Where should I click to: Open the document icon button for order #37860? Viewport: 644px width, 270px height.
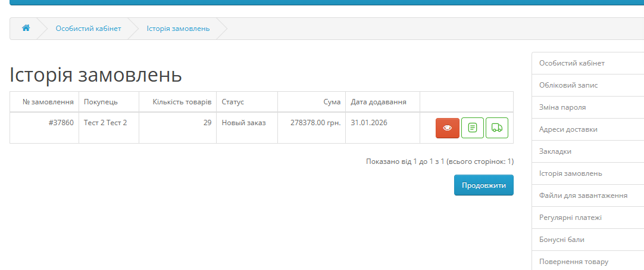pos(473,128)
